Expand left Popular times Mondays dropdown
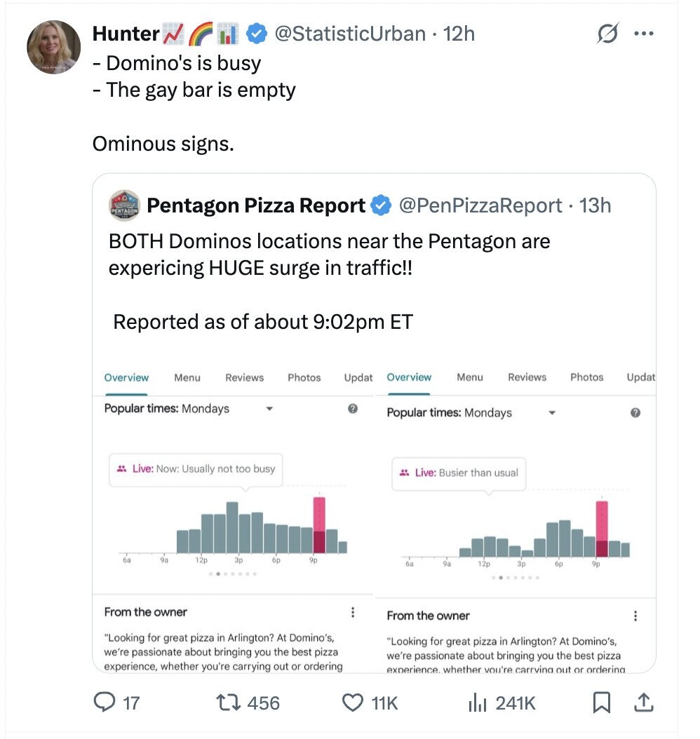Image resolution: width=700 pixels, height=739 pixels. click(269, 409)
